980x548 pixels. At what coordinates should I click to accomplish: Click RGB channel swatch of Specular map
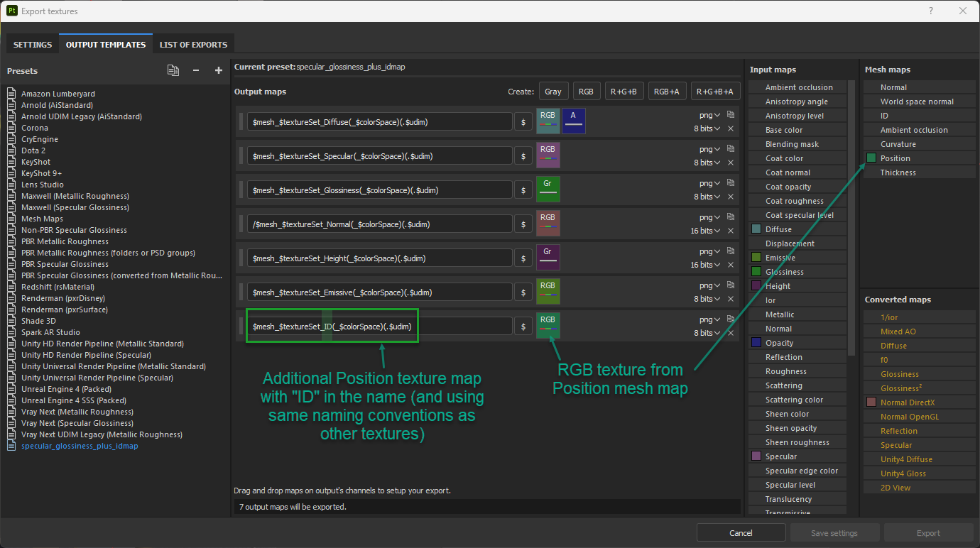click(548, 155)
